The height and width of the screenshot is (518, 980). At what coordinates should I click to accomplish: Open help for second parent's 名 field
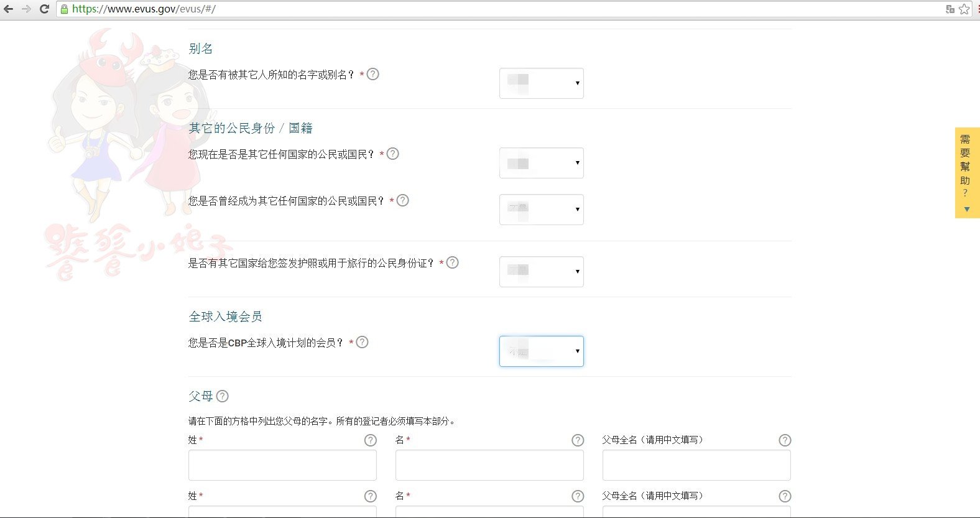click(578, 496)
